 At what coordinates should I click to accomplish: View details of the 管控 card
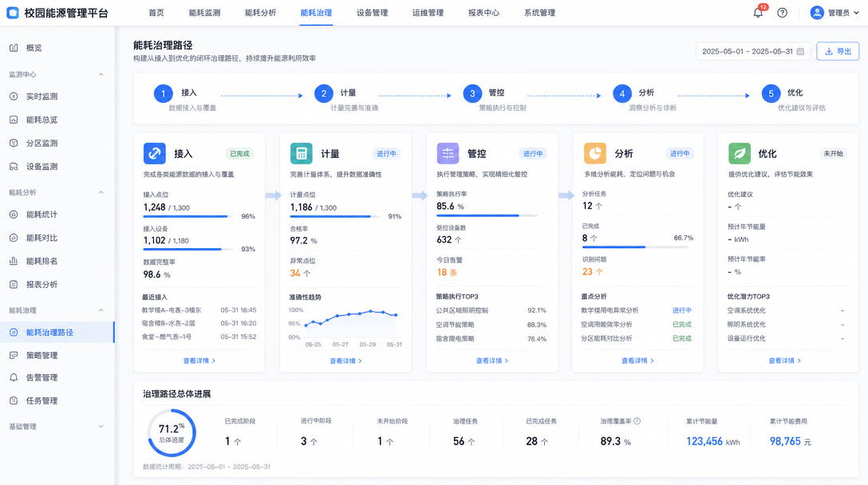click(x=492, y=361)
